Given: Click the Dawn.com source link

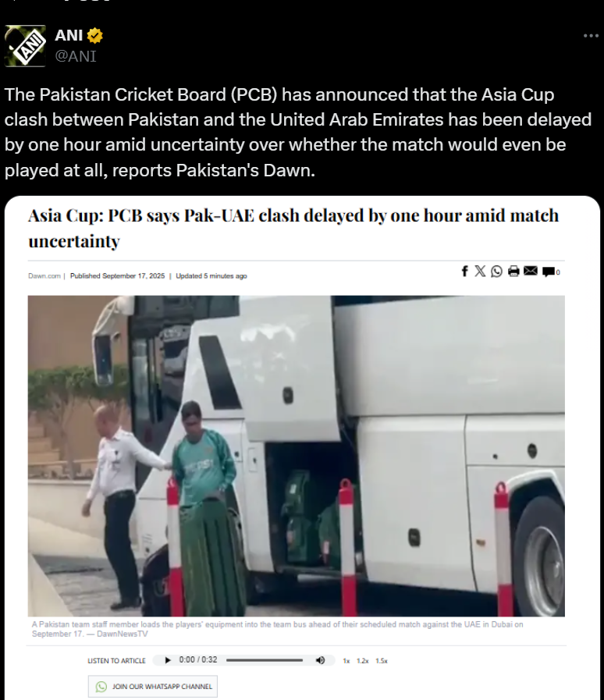Looking at the screenshot, I should tap(44, 276).
